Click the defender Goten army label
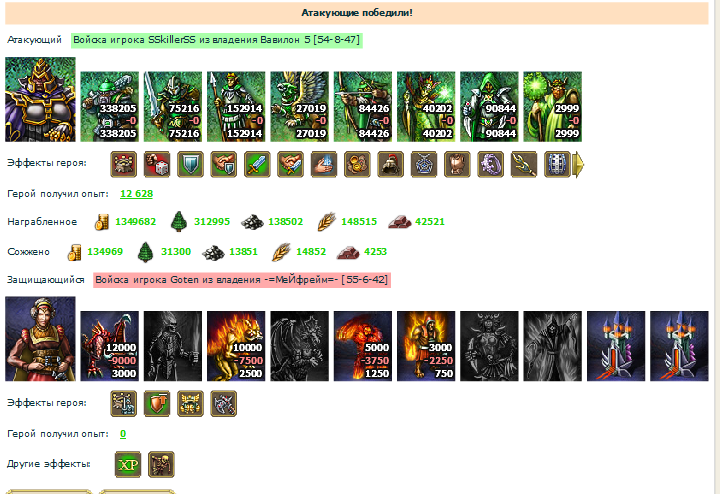 click(x=242, y=280)
